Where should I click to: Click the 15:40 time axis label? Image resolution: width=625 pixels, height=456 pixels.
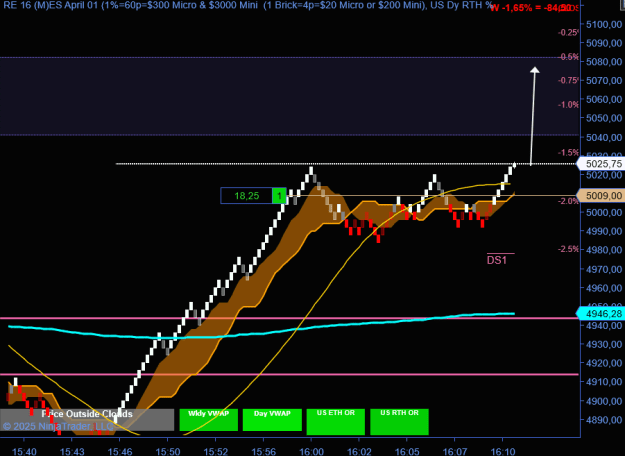pyautogui.click(x=24, y=451)
